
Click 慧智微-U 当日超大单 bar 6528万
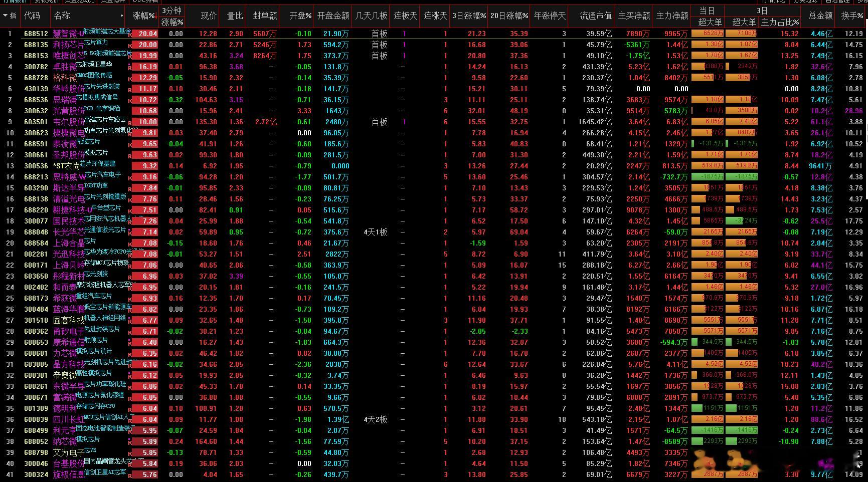tap(708, 33)
